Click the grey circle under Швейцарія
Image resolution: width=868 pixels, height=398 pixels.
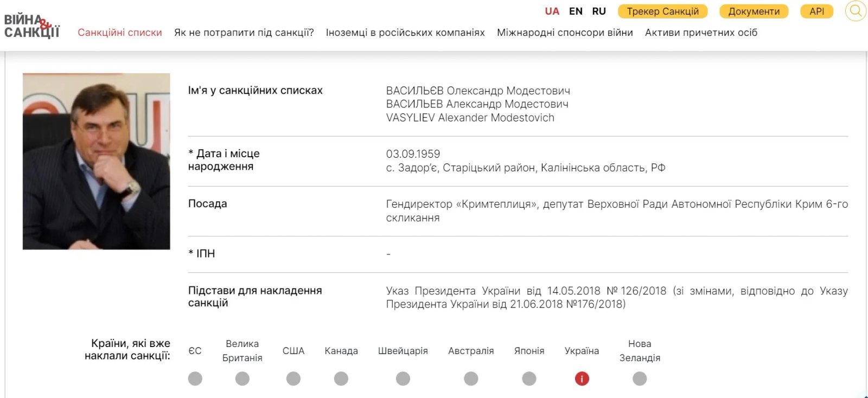click(x=403, y=378)
